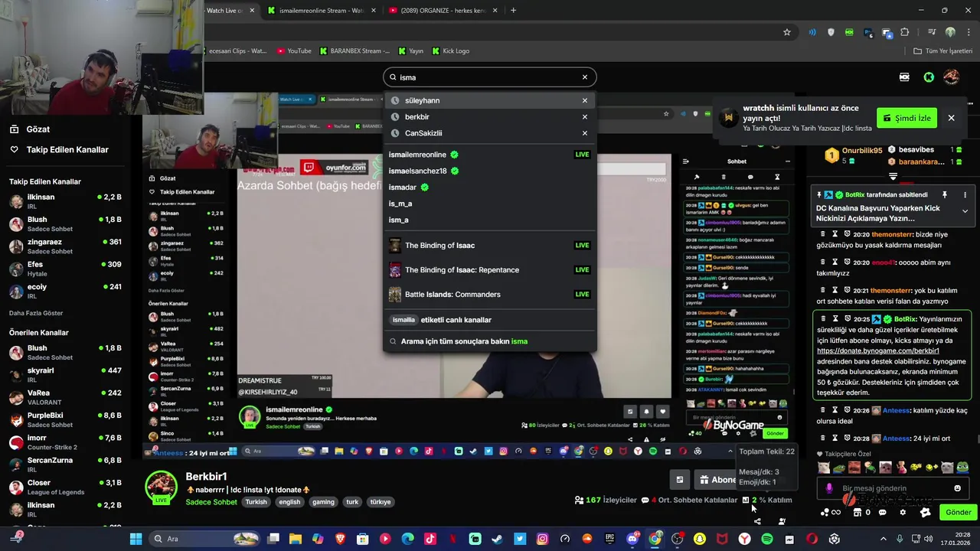Viewport: 980px width, 551px height.
Task: Click the Kick search field containing 'isma'
Action: (x=489, y=77)
